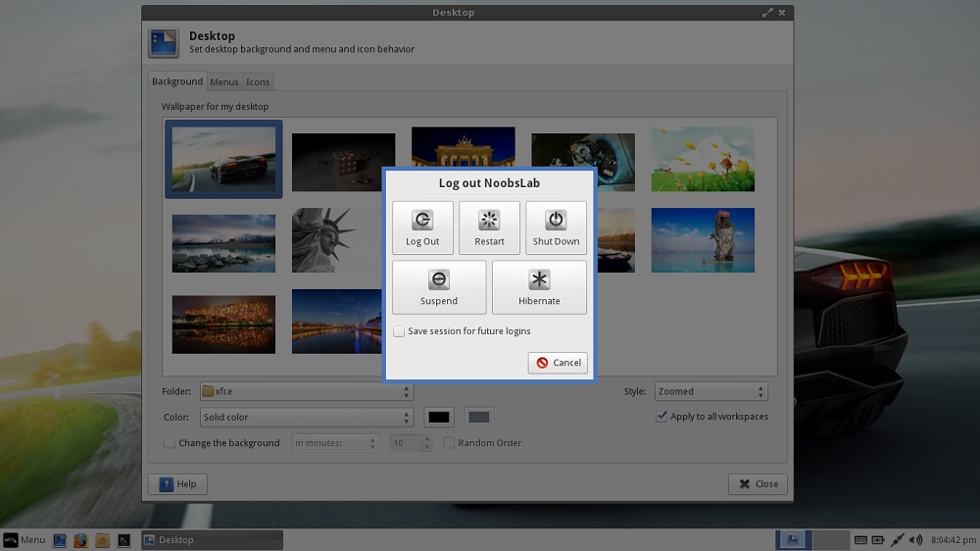Expand the Style dropdown set to Zoomed

click(711, 391)
